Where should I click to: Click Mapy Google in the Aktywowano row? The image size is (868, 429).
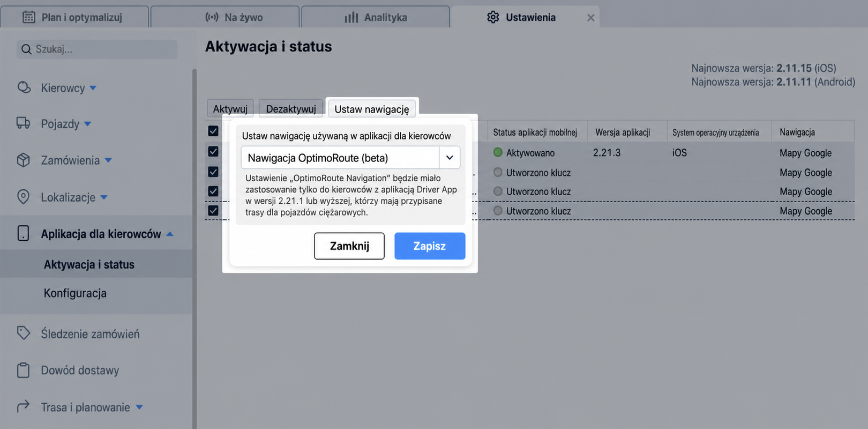tap(806, 153)
